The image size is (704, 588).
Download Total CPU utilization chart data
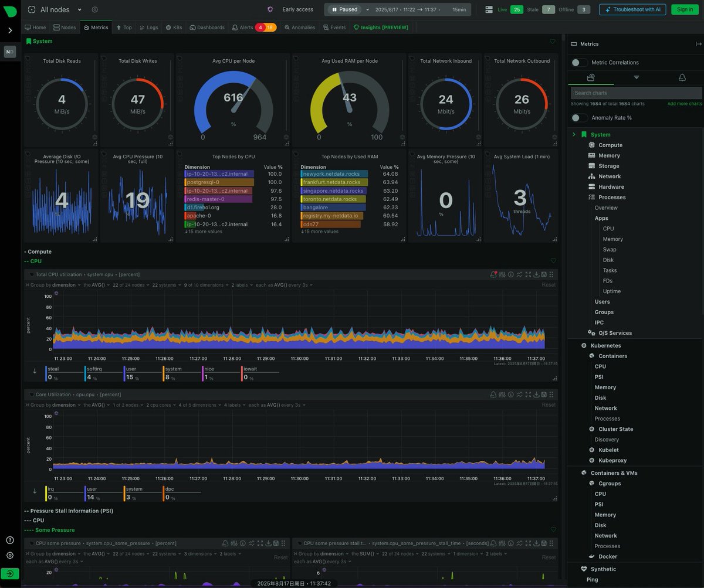point(536,274)
